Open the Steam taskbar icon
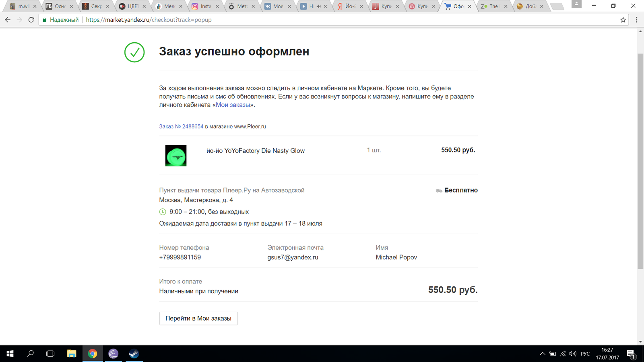The height and width of the screenshot is (362, 644). point(134,354)
